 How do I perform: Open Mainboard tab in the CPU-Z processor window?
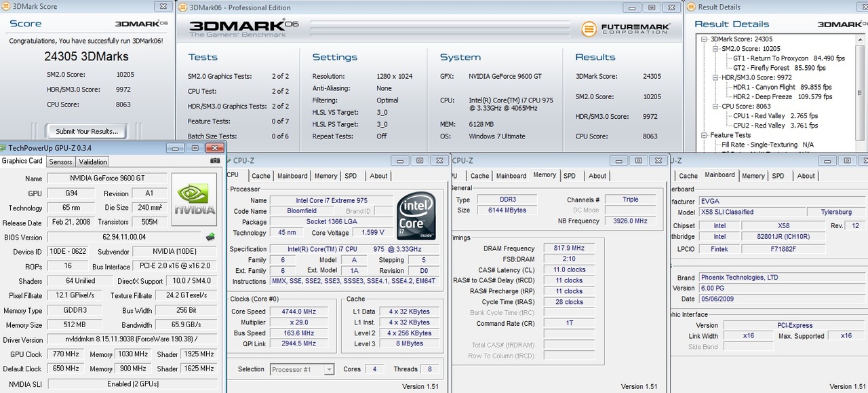click(292, 176)
